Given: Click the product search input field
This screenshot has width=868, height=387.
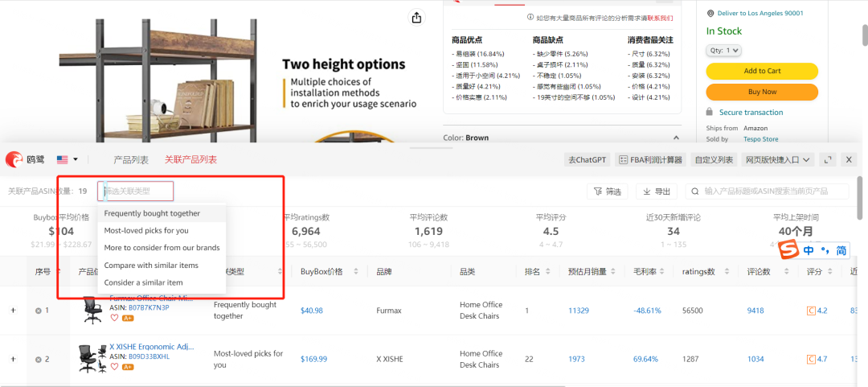Looking at the screenshot, I should click(x=768, y=191).
